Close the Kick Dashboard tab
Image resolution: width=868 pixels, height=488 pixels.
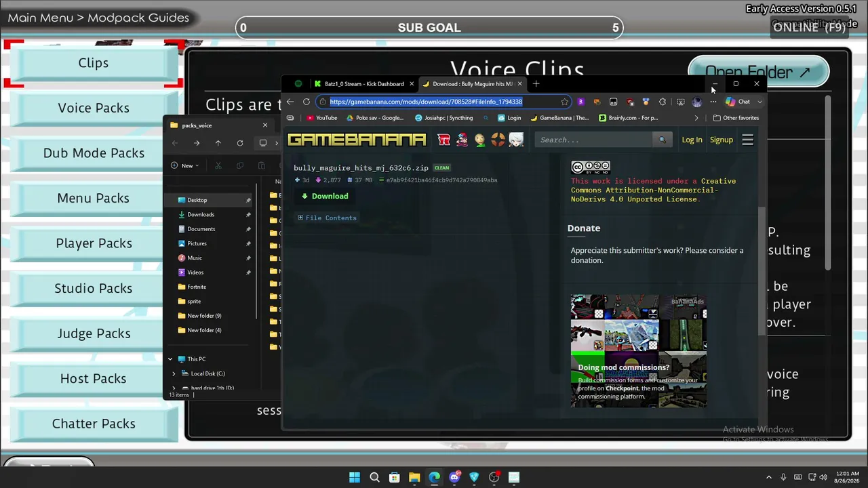point(411,84)
